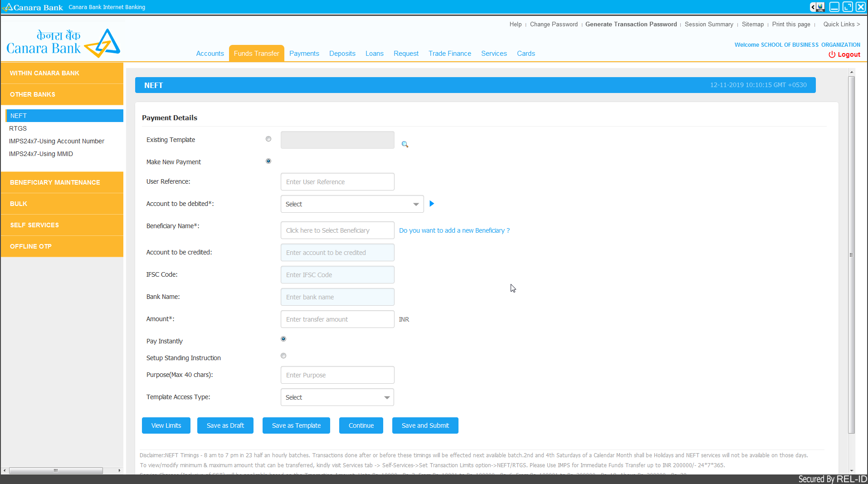Go to the Services tab
The width and height of the screenshot is (868, 484).
(x=494, y=54)
